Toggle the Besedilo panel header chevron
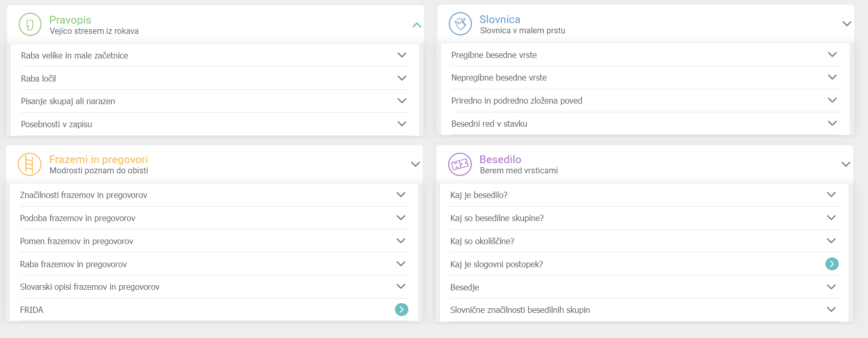868x338 pixels. 845,165
